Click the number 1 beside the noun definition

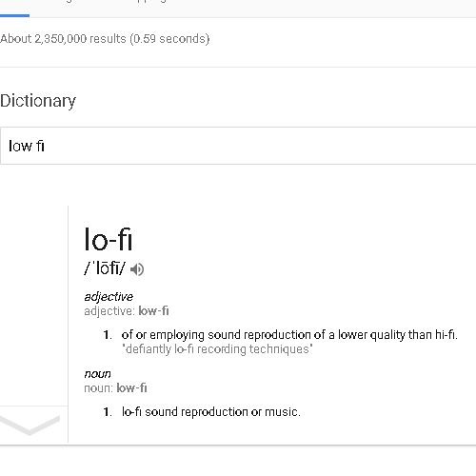[x=108, y=412]
